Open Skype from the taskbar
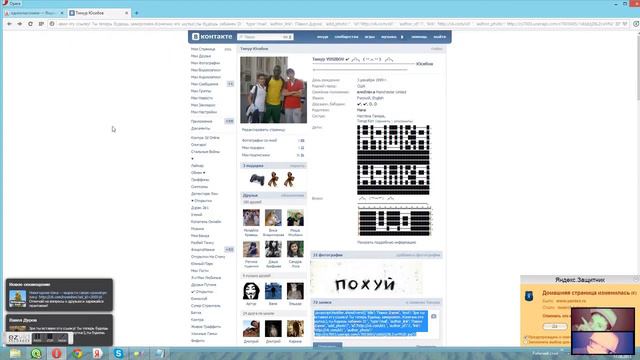Viewport: 640px width, 360px height. coord(118,353)
